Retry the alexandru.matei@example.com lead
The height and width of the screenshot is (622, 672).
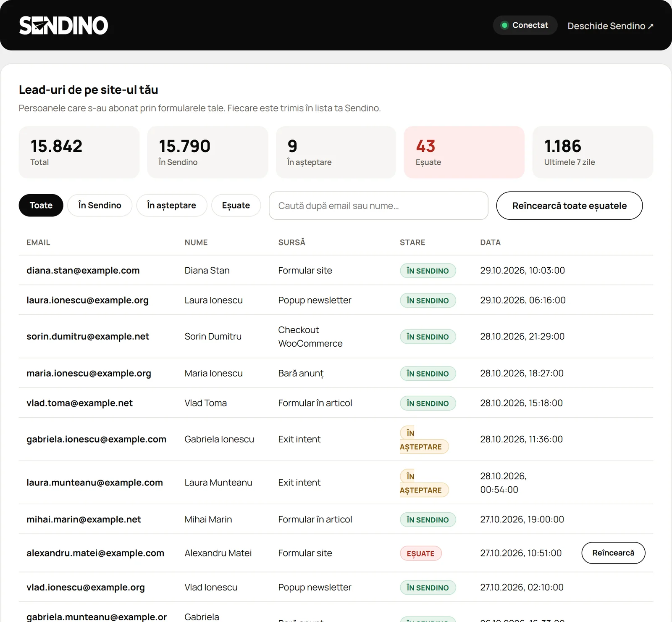coord(613,553)
